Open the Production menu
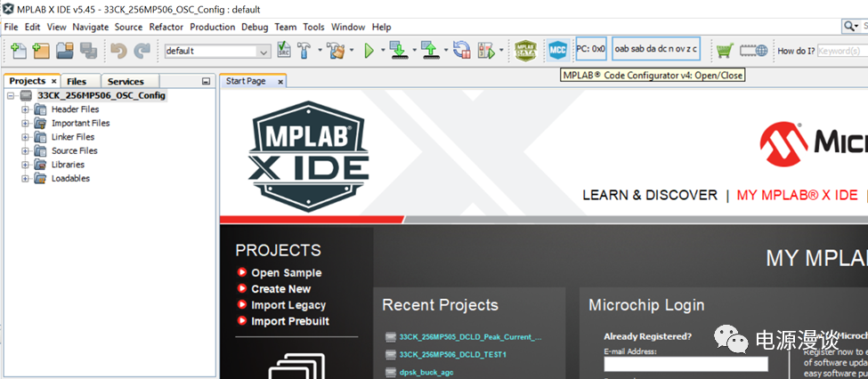Viewport: 868px width, 379px height. [212, 27]
